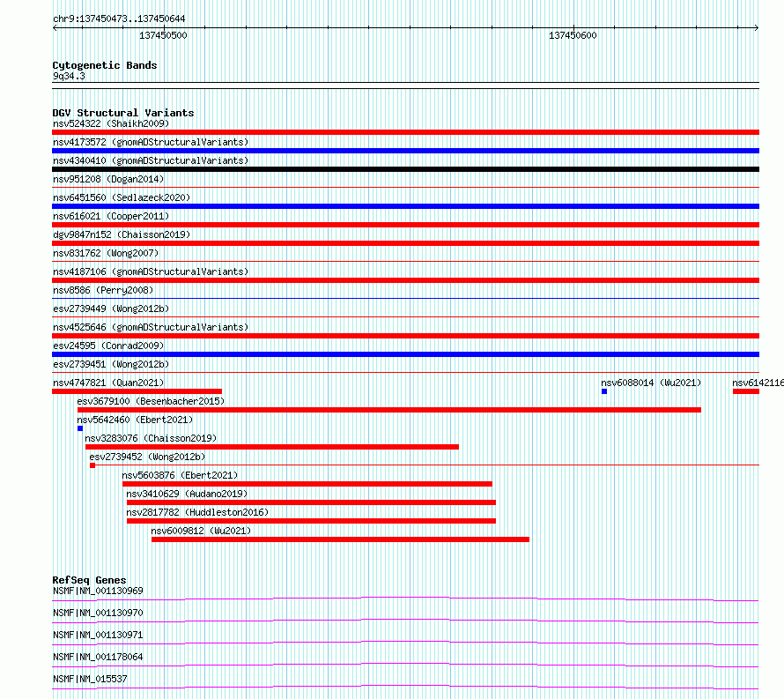Select the truncated nsv6142116 label at right edge
Image resolution: width=784 pixels, height=699 pixels.
coord(758,383)
